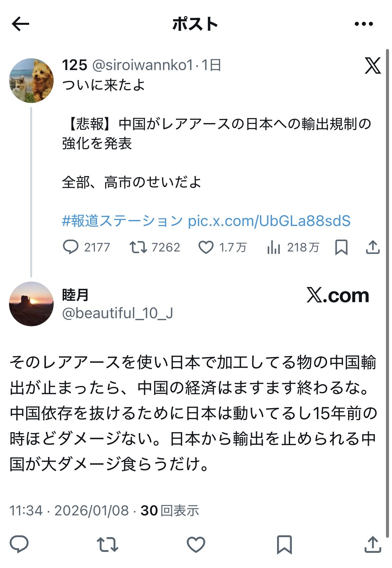Viewport: 392px width, 568px height.
Task: Bookmark 睦月's post at the bottom
Action: tap(284, 544)
